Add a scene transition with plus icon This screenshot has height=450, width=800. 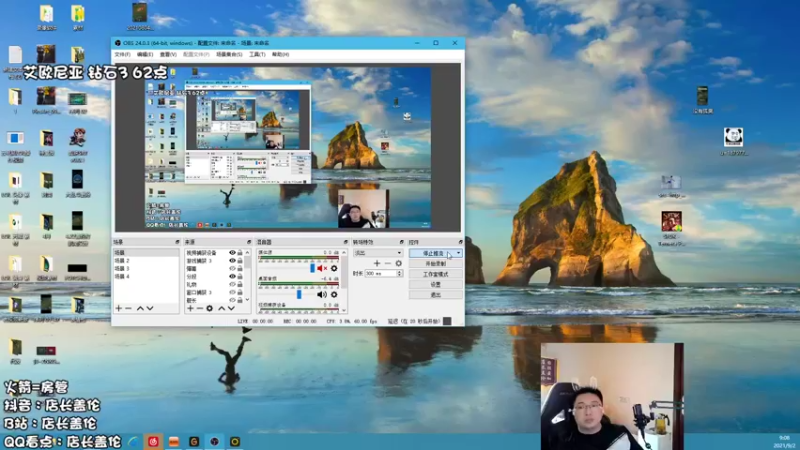tap(377, 263)
